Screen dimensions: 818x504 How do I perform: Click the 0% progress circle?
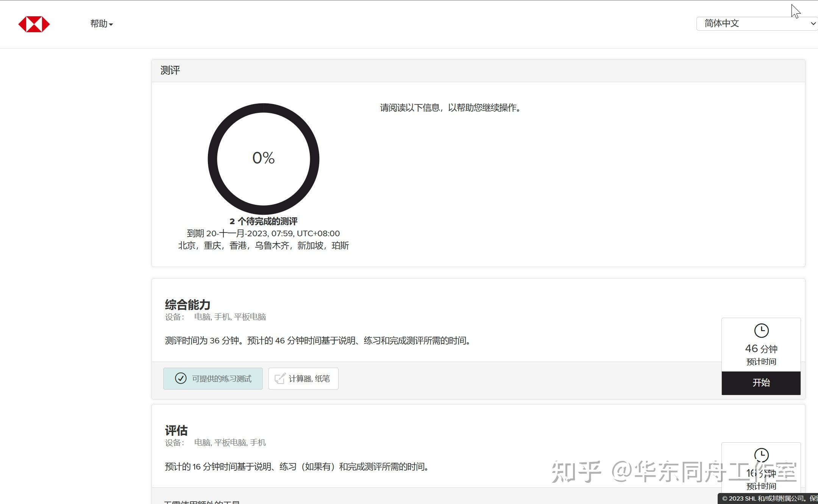264,159
